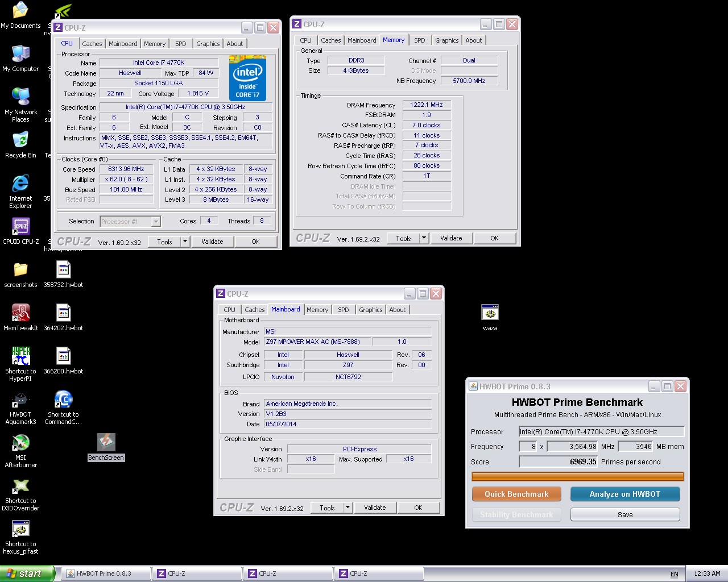Click Validate in CPU window
Image resolution: width=728 pixels, height=582 pixels.
coord(212,242)
